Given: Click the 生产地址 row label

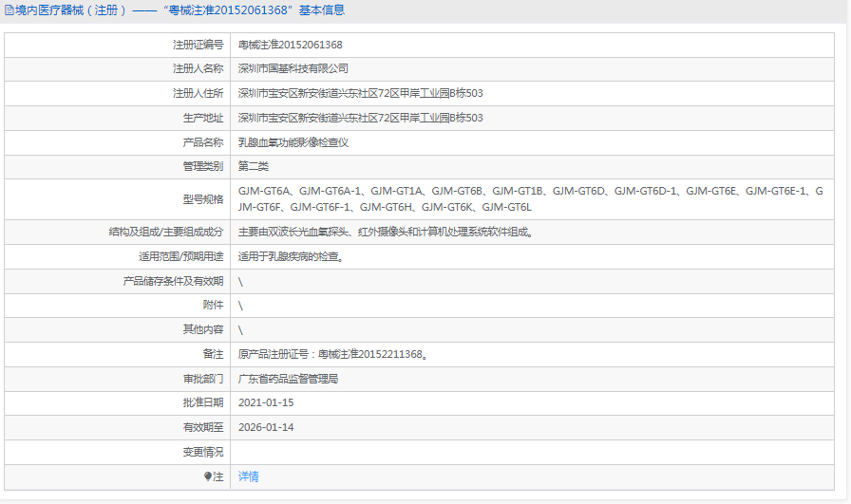Looking at the screenshot, I should pyautogui.click(x=203, y=118).
